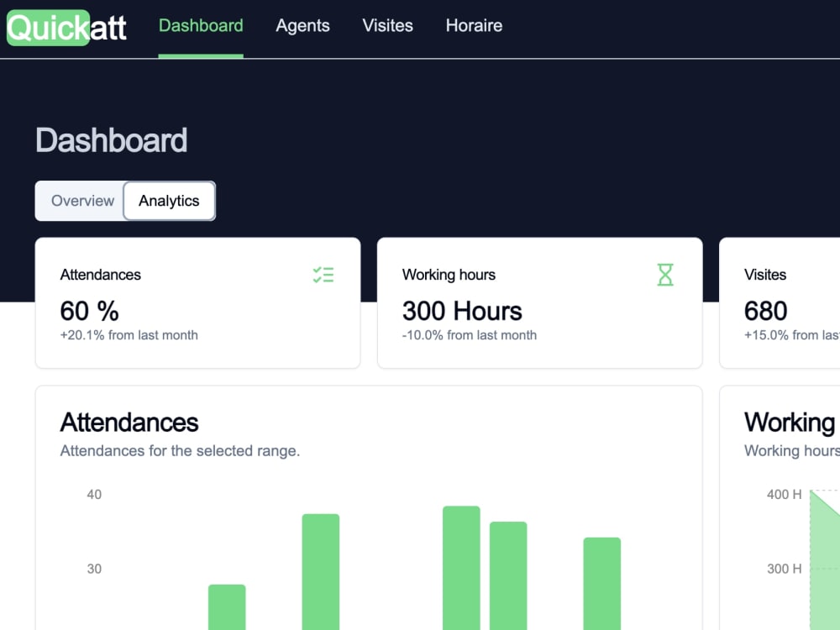This screenshot has width=840, height=630.
Task: Click the 40 axis label on the chart
Action: [x=94, y=495]
